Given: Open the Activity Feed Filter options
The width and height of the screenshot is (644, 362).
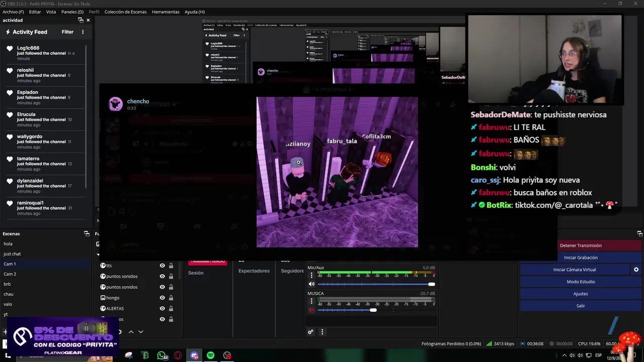Looking at the screenshot, I should coord(67,32).
